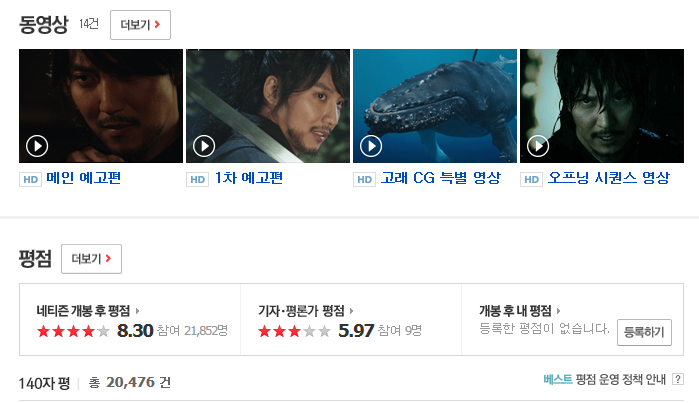Click the HD badge beside 오프닝 시퀀스 영상
The width and height of the screenshot is (699, 403).
click(x=531, y=180)
